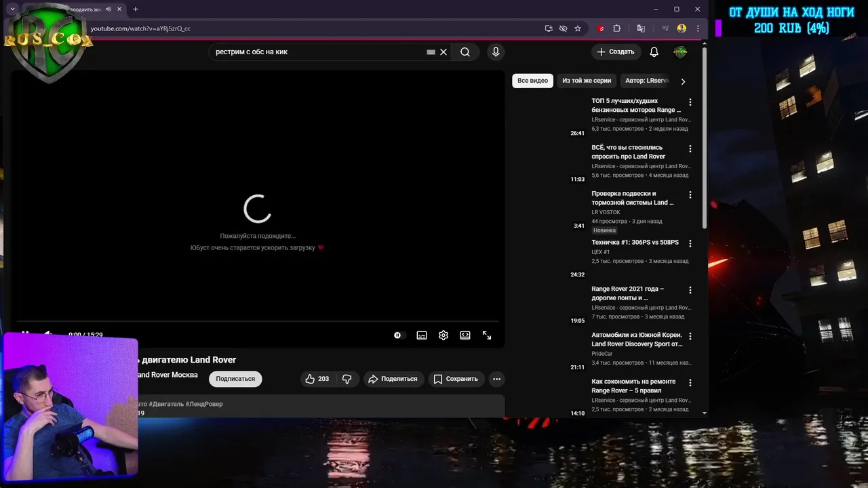Open the red extension icon in Chrome toolbar

click(x=601, y=28)
